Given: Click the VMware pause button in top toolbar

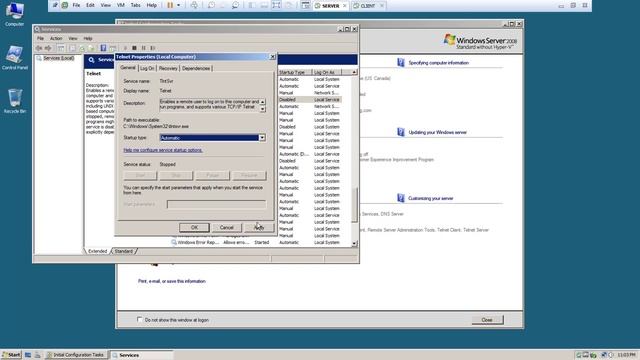Looking at the screenshot, I should [x=170, y=5].
